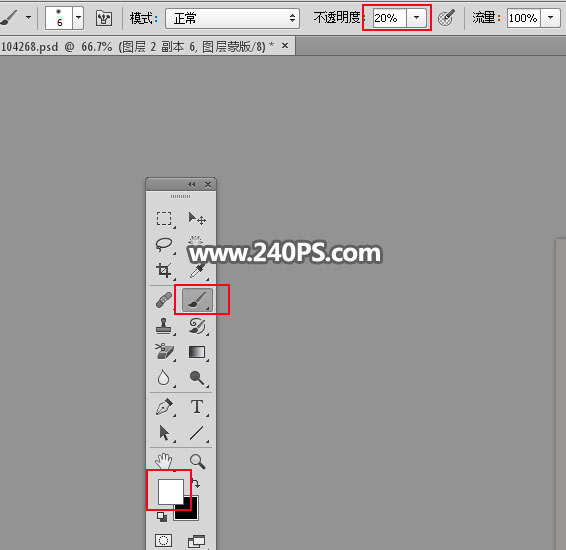
Task: Select the Rectangular Marquee tool
Action: click(164, 219)
